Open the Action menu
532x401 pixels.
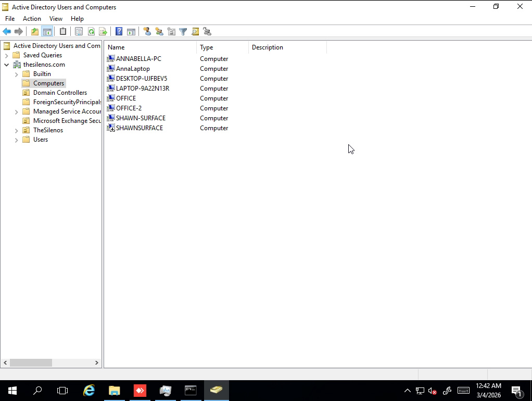tap(32, 19)
